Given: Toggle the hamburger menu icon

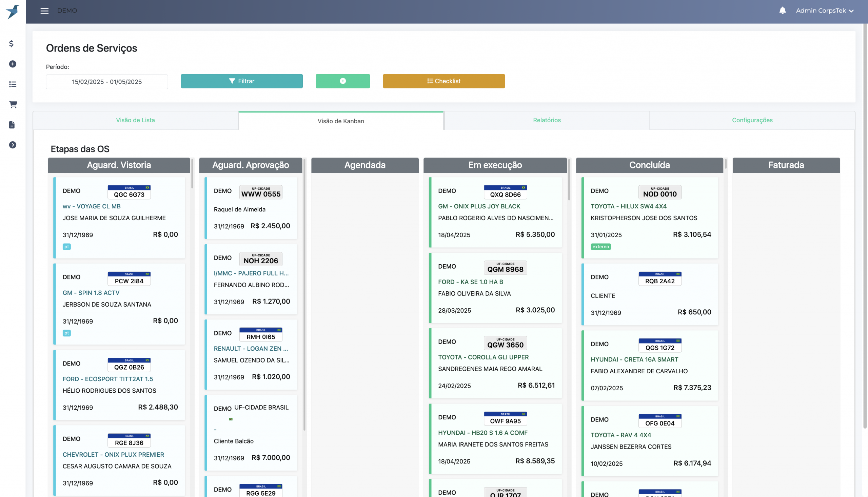Looking at the screenshot, I should [x=44, y=11].
